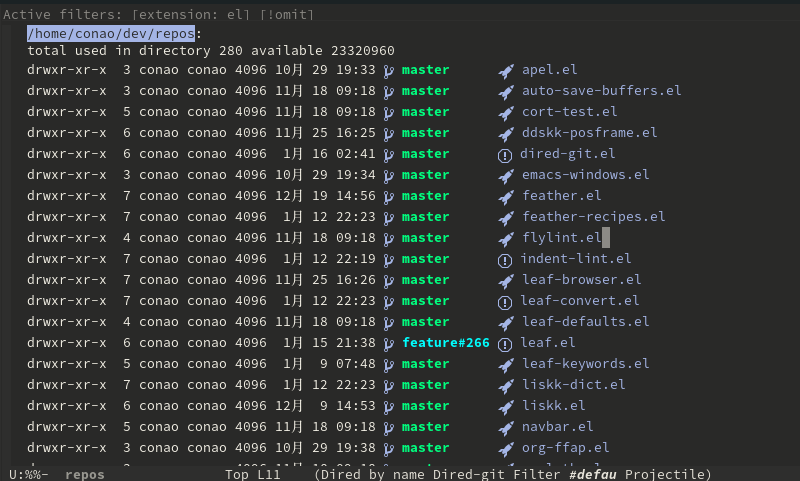Select the leaf-keywords.el directory entry
This screenshot has width=800, height=481.
pos(585,363)
